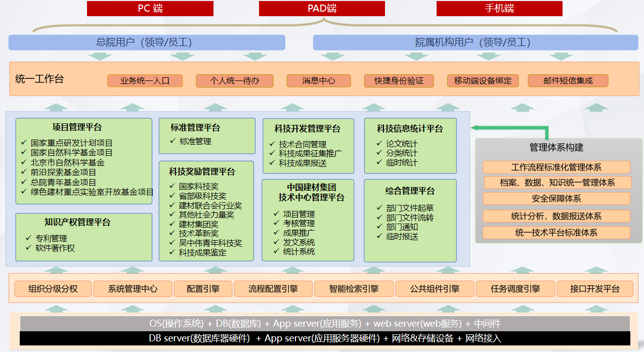Open 业务统一入口 in the workbench
The width and height of the screenshot is (644, 352).
pyautogui.click(x=145, y=81)
